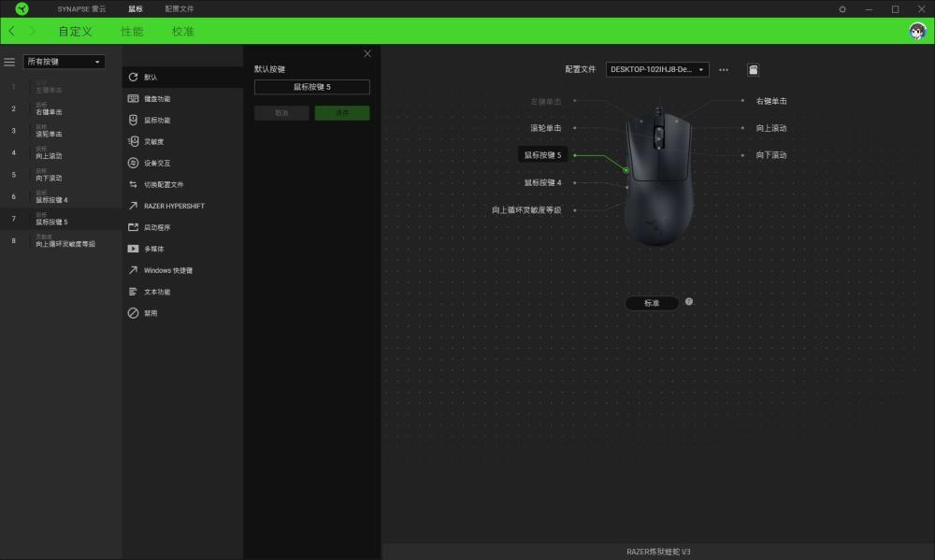This screenshot has height=560, width=935.
Task: Click the Razer logo icon
Action: (22, 8)
